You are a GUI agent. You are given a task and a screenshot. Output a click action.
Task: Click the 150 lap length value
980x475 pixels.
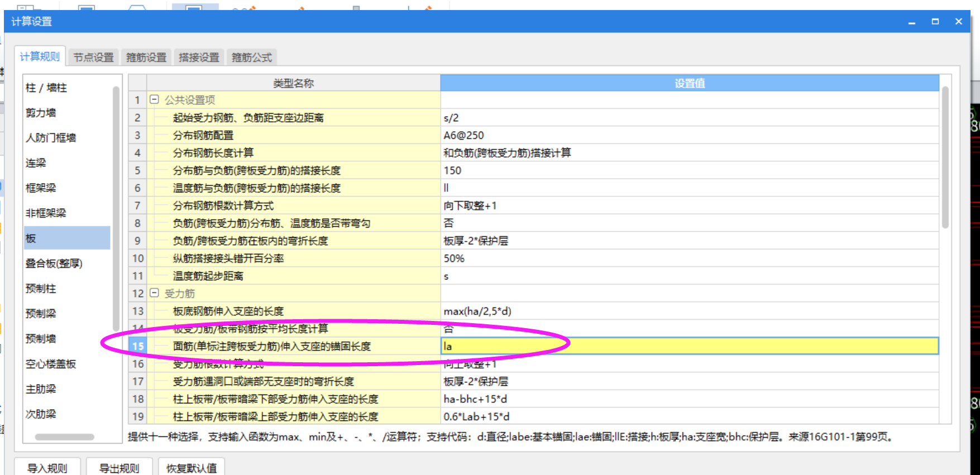690,170
